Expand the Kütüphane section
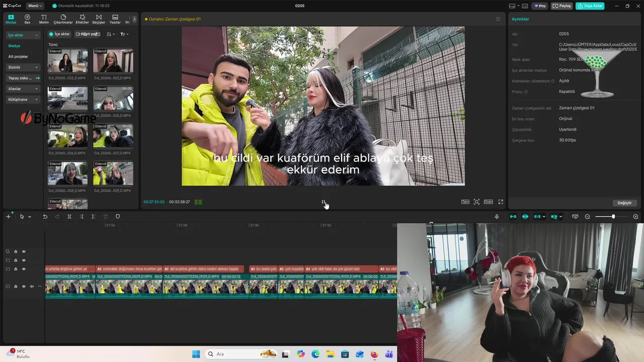Screen dimensions: 644x362 [x=23, y=100]
